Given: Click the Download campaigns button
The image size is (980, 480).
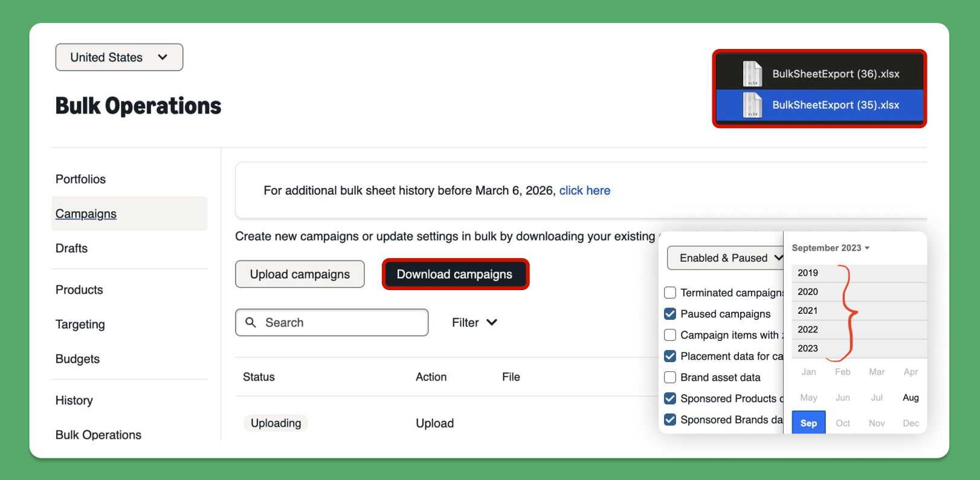Looking at the screenshot, I should click(x=455, y=274).
